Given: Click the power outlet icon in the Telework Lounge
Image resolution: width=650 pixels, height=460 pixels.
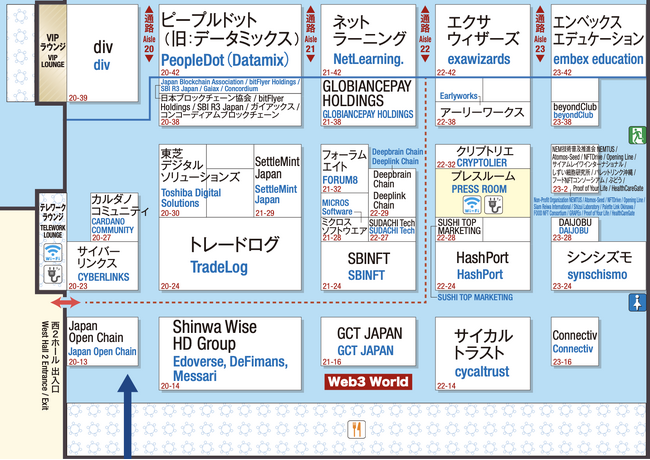Looking at the screenshot, I should pyautogui.click(x=53, y=274).
